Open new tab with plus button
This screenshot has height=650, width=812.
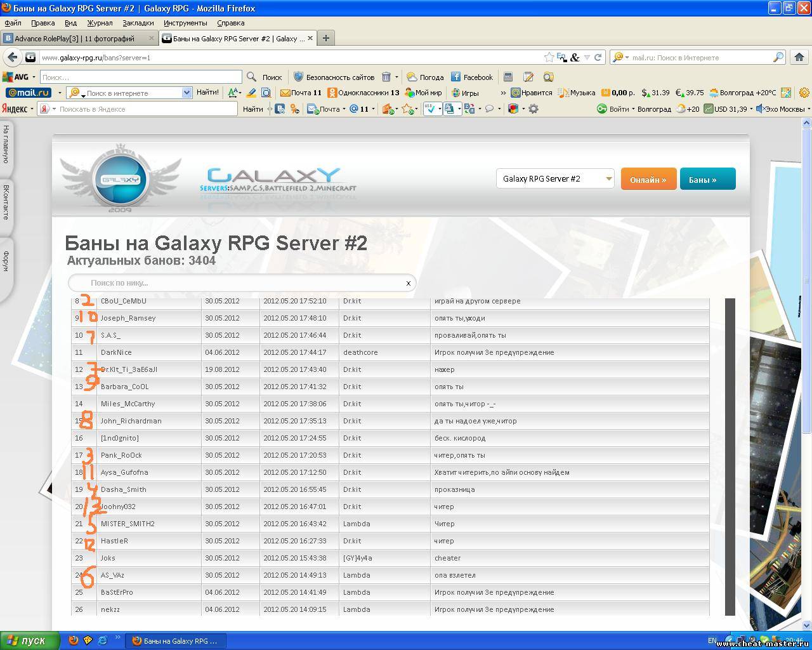tap(325, 38)
